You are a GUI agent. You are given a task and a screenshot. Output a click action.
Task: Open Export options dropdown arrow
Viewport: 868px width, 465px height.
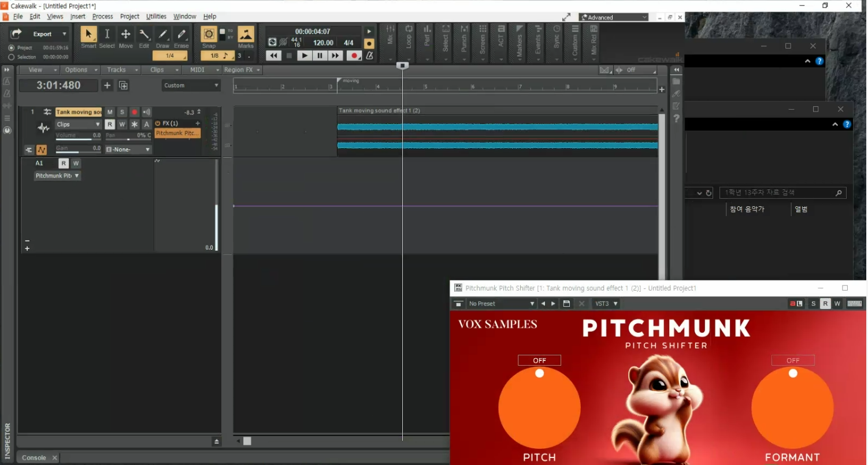64,34
